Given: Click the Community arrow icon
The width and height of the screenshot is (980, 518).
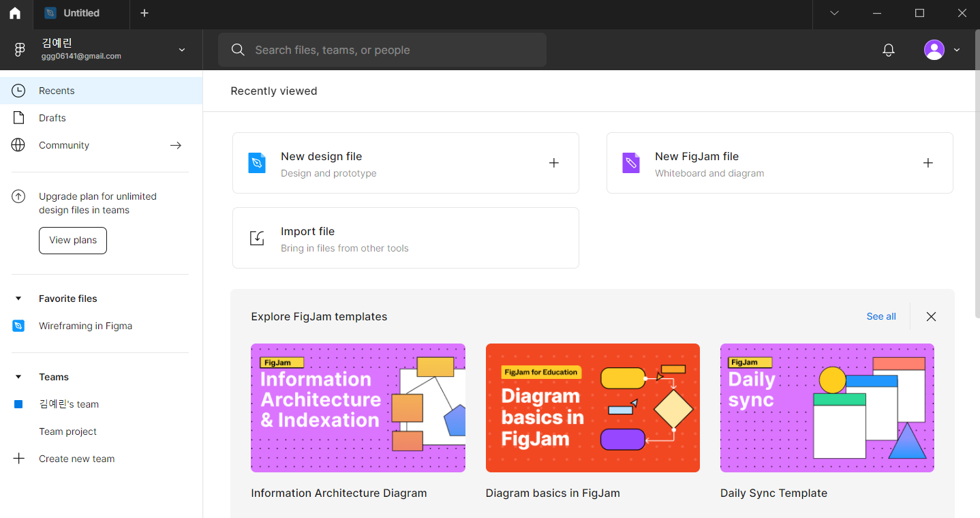Looking at the screenshot, I should (176, 145).
